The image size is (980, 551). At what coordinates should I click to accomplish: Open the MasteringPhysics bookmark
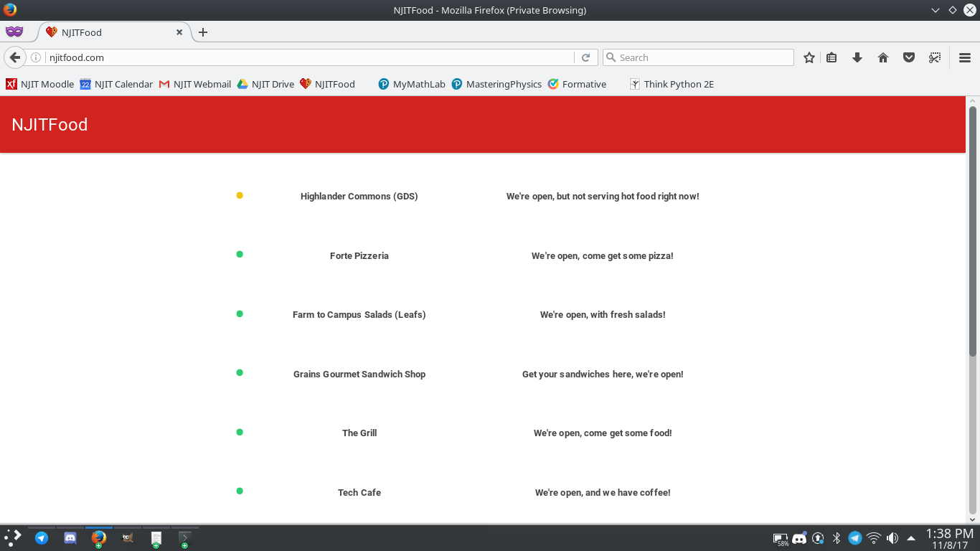(496, 84)
